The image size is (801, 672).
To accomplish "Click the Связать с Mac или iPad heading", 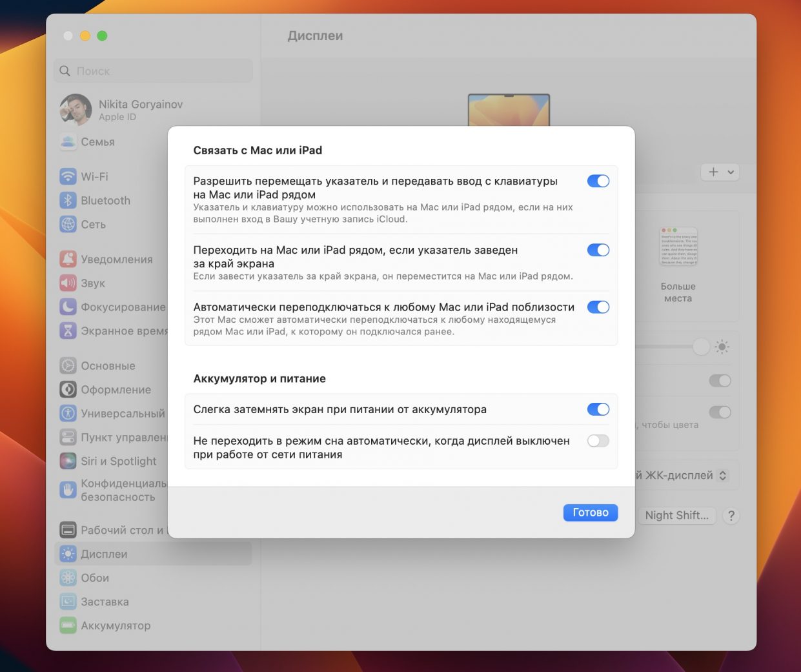I will click(x=258, y=150).
